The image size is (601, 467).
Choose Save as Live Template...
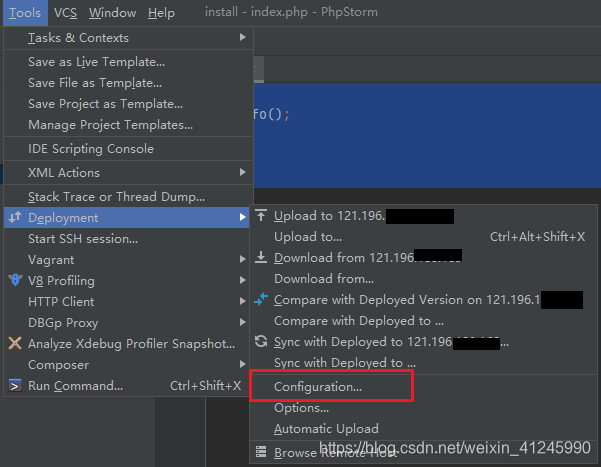[128, 62]
